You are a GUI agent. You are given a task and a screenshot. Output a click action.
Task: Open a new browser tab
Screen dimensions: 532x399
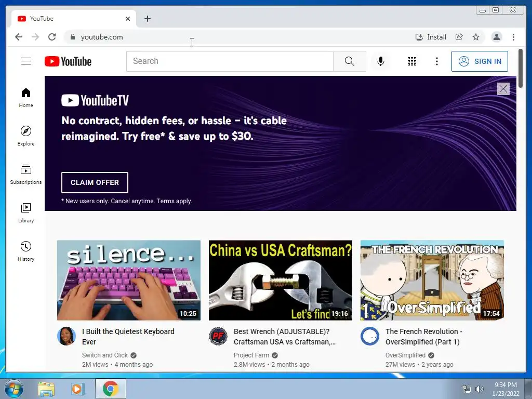147,19
